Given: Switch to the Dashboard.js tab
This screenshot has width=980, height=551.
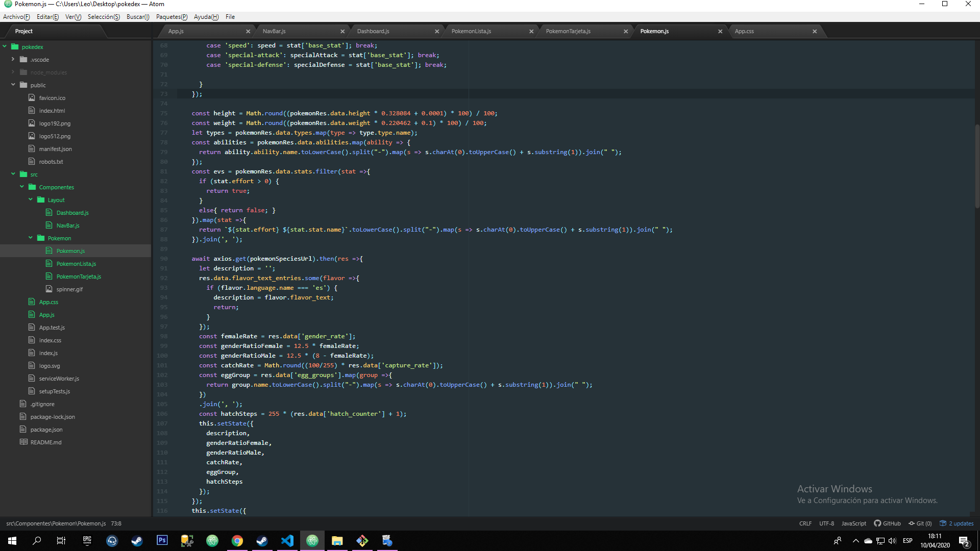Looking at the screenshot, I should coord(373,31).
